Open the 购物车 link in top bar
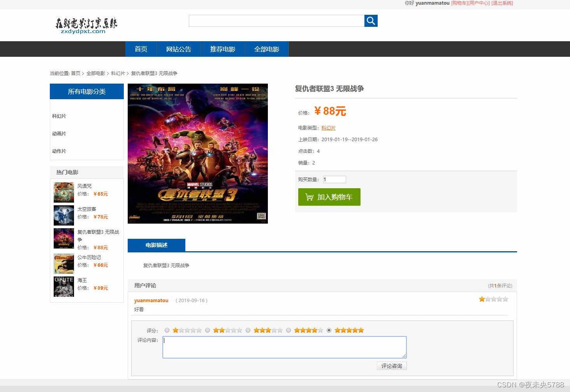The image size is (570, 392). (x=459, y=3)
